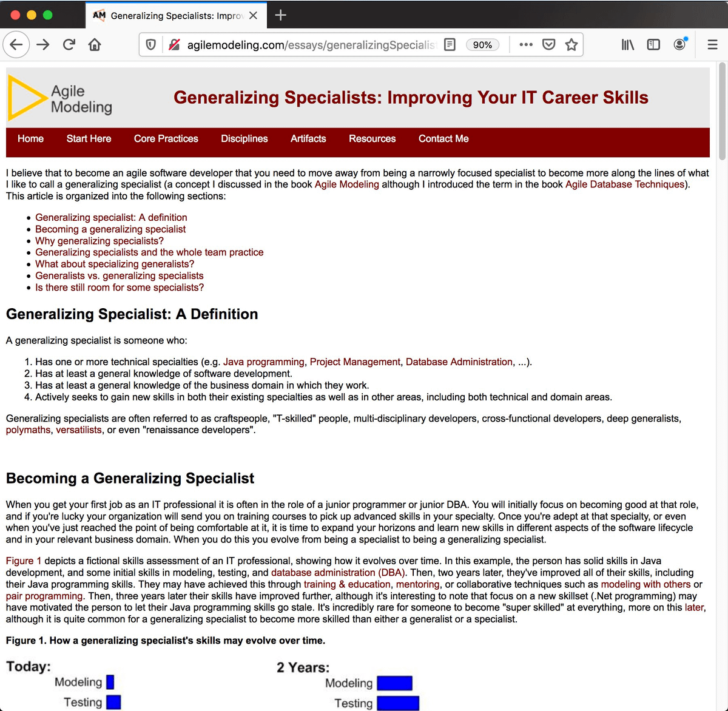This screenshot has height=711, width=728.
Task: Click the URL address field
Action: pos(309,45)
